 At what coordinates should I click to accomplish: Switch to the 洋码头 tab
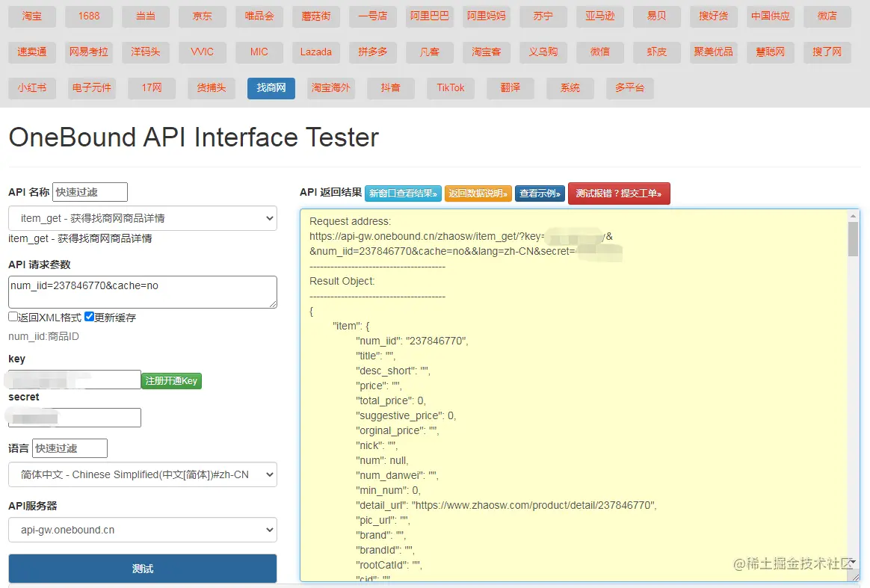pos(145,52)
